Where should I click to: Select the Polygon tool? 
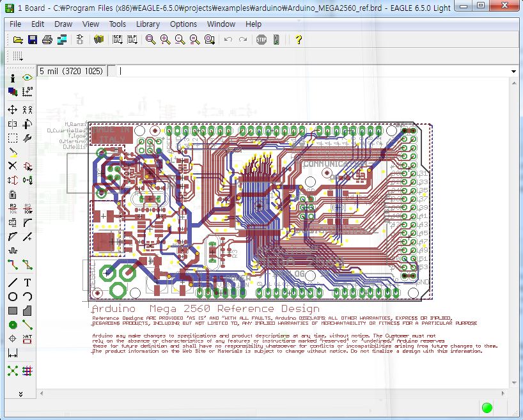click(x=27, y=311)
